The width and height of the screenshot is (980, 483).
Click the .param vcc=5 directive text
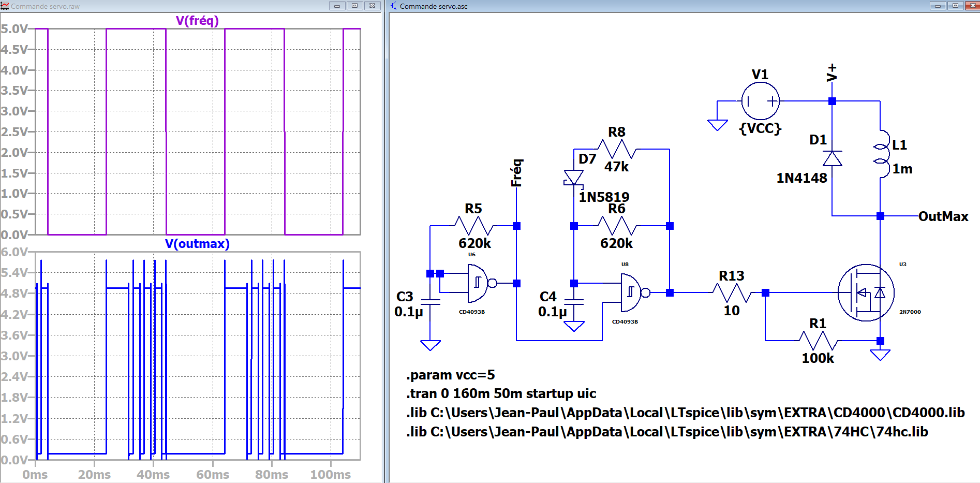point(450,375)
